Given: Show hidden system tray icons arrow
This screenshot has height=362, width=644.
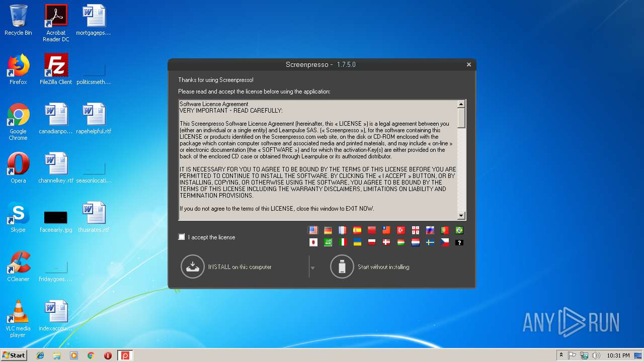Looking at the screenshot, I should 561,355.
